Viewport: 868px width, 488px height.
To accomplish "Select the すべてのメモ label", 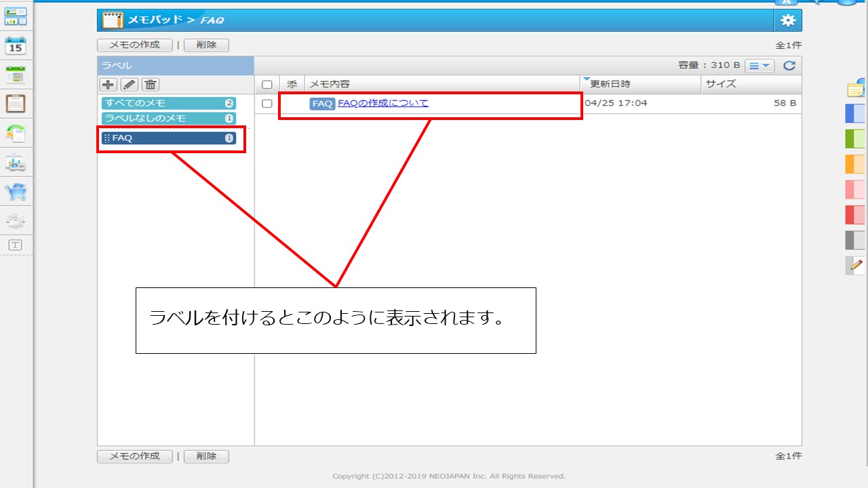I will tap(169, 103).
